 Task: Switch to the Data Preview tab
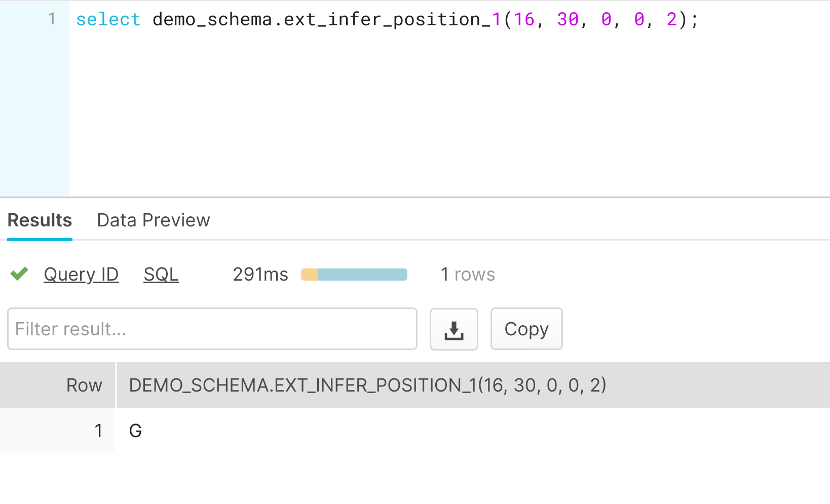click(153, 220)
